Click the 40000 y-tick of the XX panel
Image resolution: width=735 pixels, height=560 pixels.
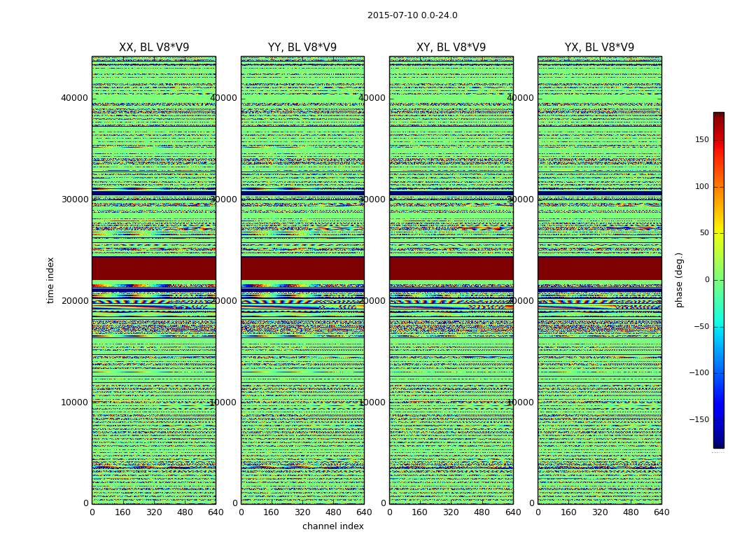[74, 97]
